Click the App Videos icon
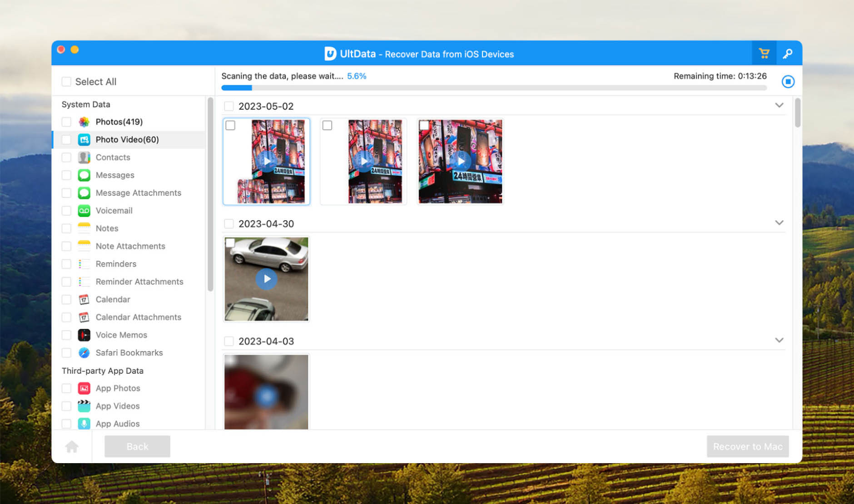Viewport: 854px width, 504px height. point(84,406)
